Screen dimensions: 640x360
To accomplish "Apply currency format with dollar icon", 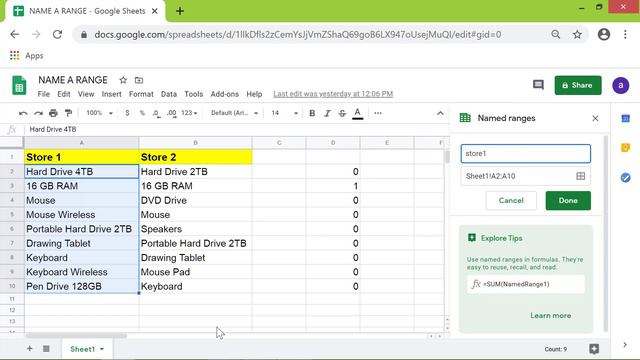I will [x=127, y=113].
